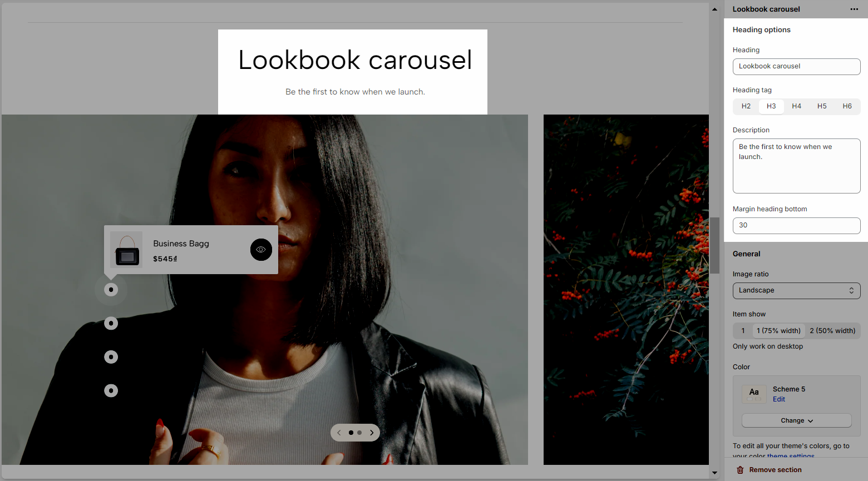Click the preview vertical scrollbar thumb
The image size is (868, 481).
coord(714,245)
